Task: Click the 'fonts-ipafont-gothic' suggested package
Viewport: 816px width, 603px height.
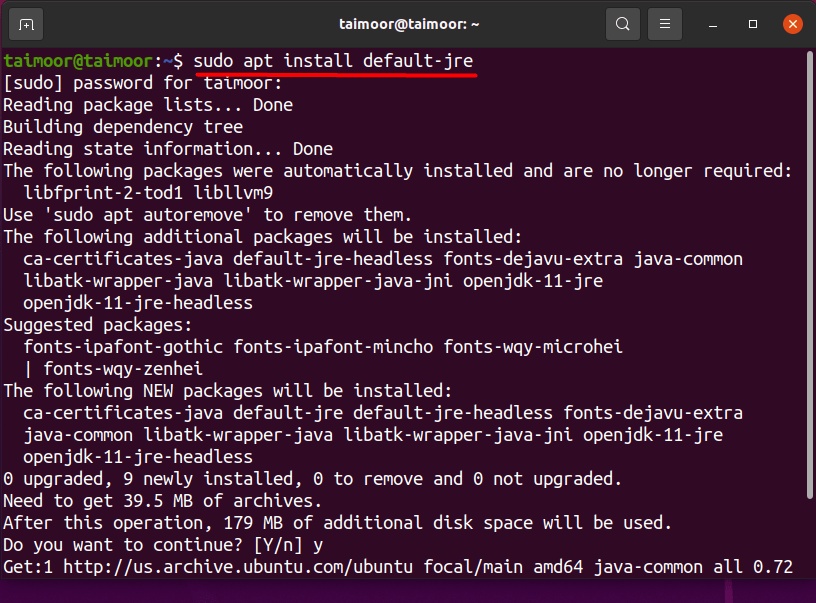Action: (123, 347)
